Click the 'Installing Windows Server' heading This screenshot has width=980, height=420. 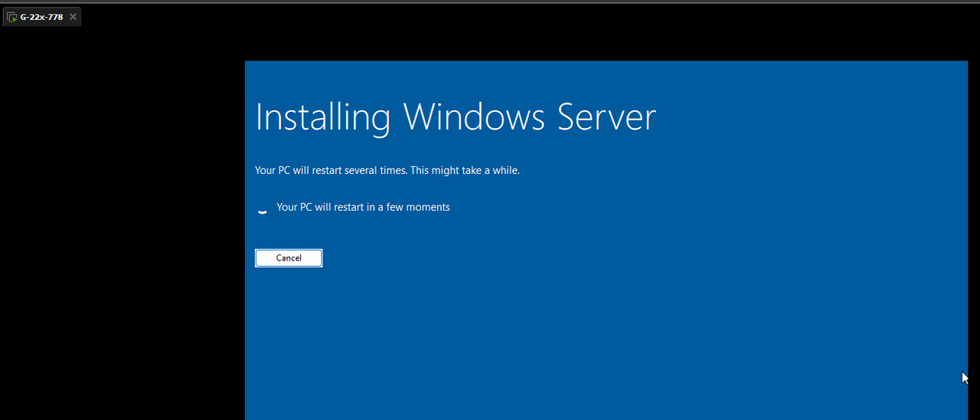point(456,117)
